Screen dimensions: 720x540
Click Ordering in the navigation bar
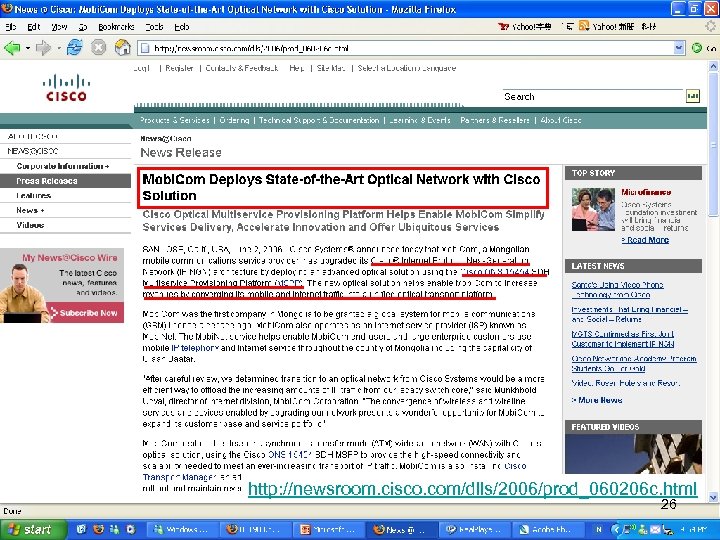234,120
